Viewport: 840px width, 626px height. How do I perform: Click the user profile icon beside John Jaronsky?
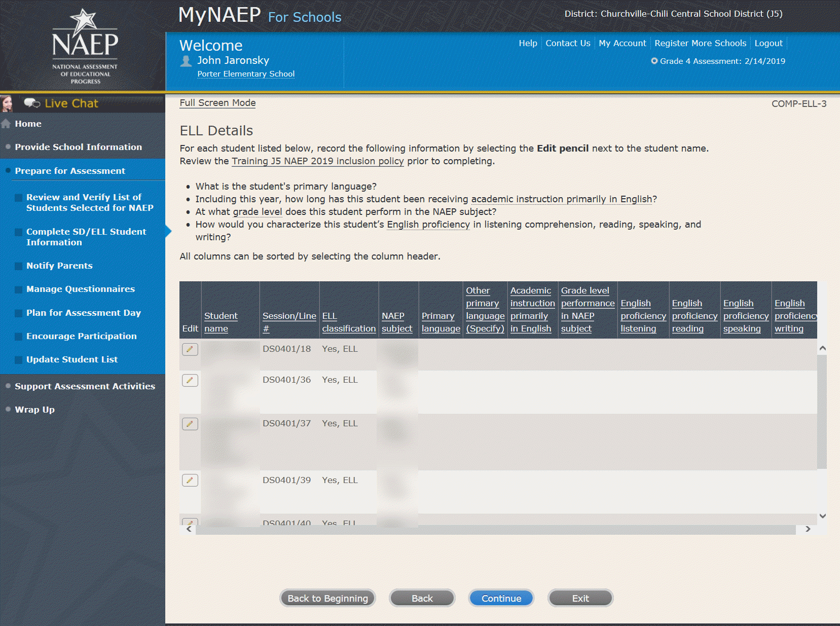(x=186, y=61)
